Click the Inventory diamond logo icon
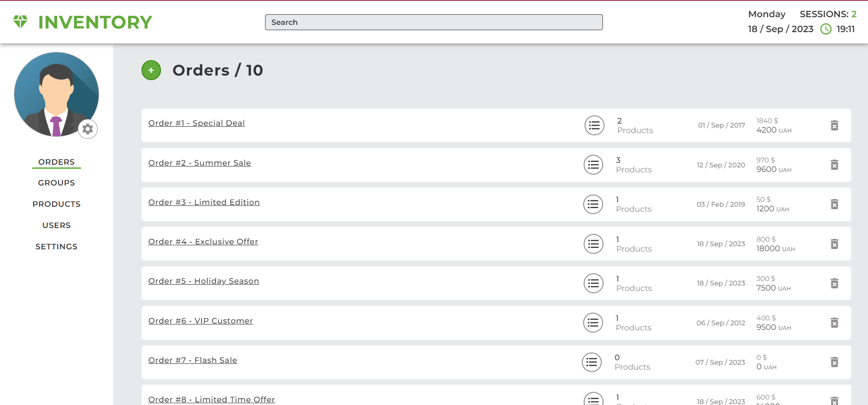The height and width of the screenshot is (405, 868). tap(20, 22)
